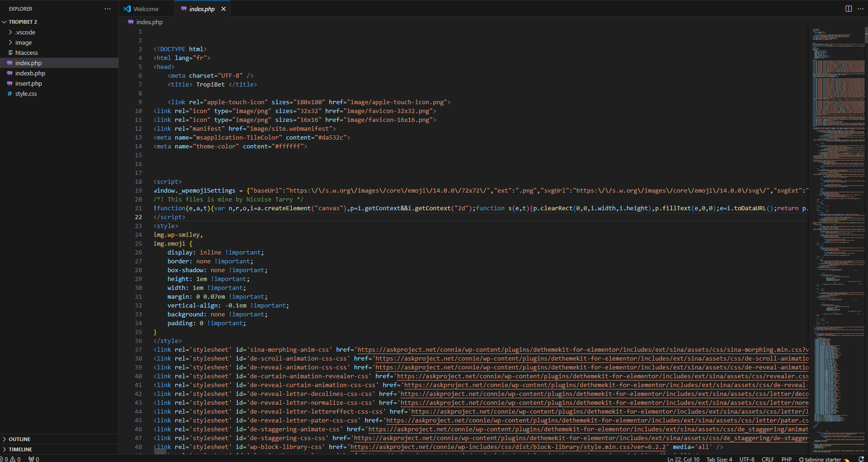Open indexb.php from the Explorer
Viewport: 868px width, 462px height.
59,73
